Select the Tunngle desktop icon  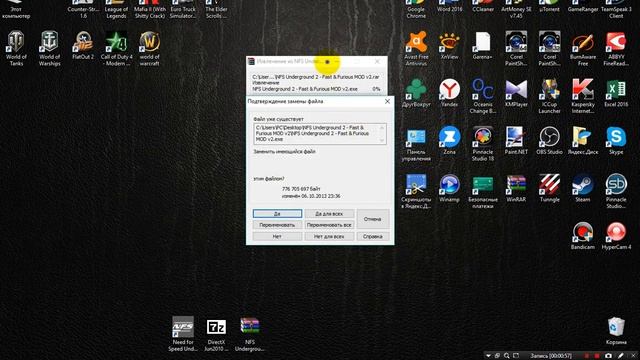[x=549, y=189]
